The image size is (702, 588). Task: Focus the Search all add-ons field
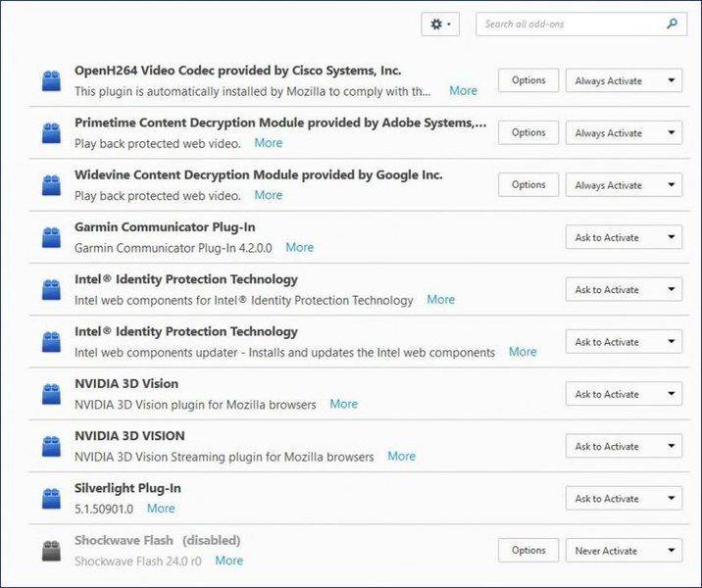click(572, 24)
